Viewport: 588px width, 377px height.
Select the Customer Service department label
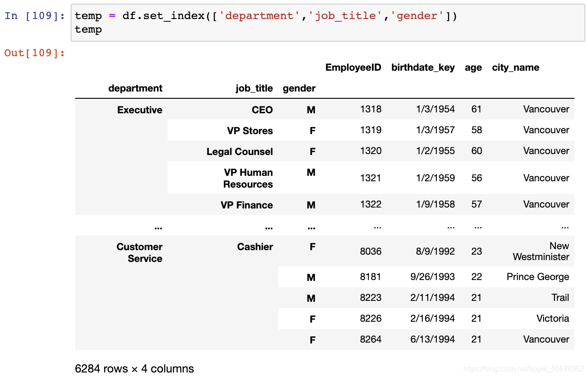tap(140, 253)
